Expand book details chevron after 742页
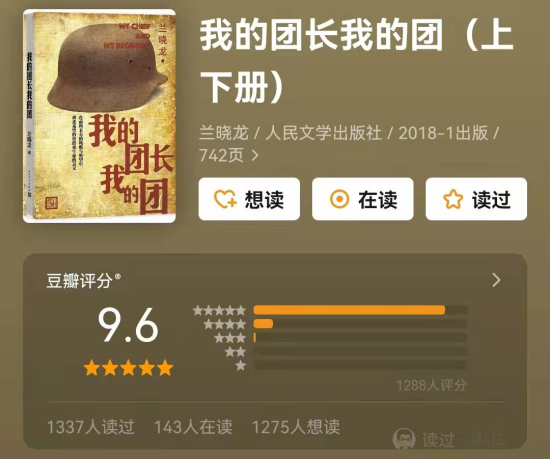The width and height of the screenshot is (550, 459). coord(255,155)
